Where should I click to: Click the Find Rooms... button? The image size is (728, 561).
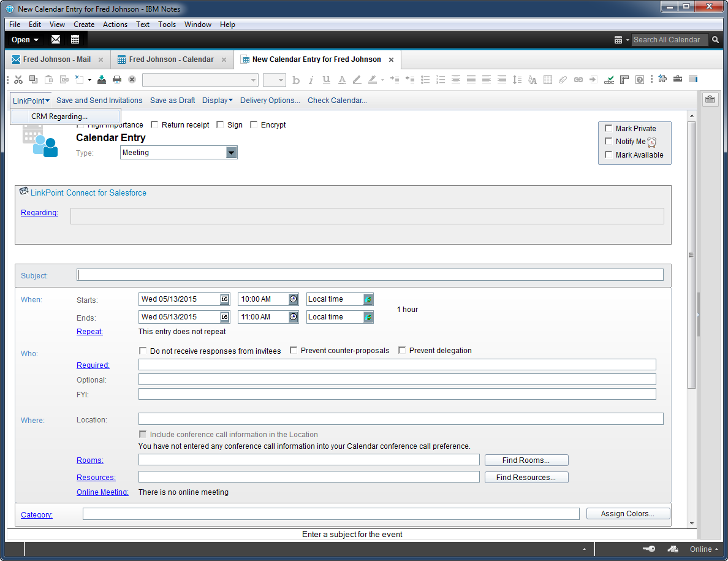click(526, 460)
